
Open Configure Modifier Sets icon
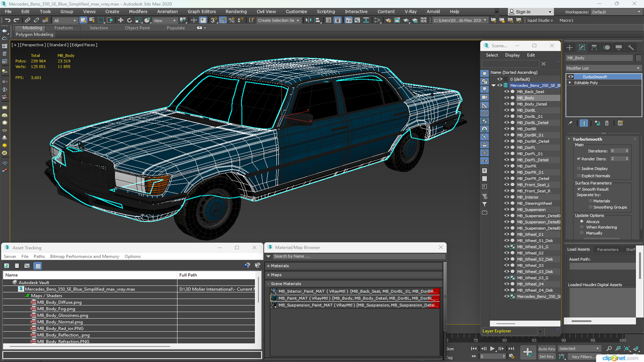coord(620,123)
